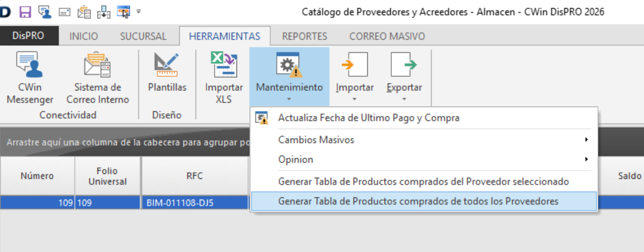The width and height of the screenshot is (644, 252).
Task: Select the Número cell 109
Action: coord(38,202)
